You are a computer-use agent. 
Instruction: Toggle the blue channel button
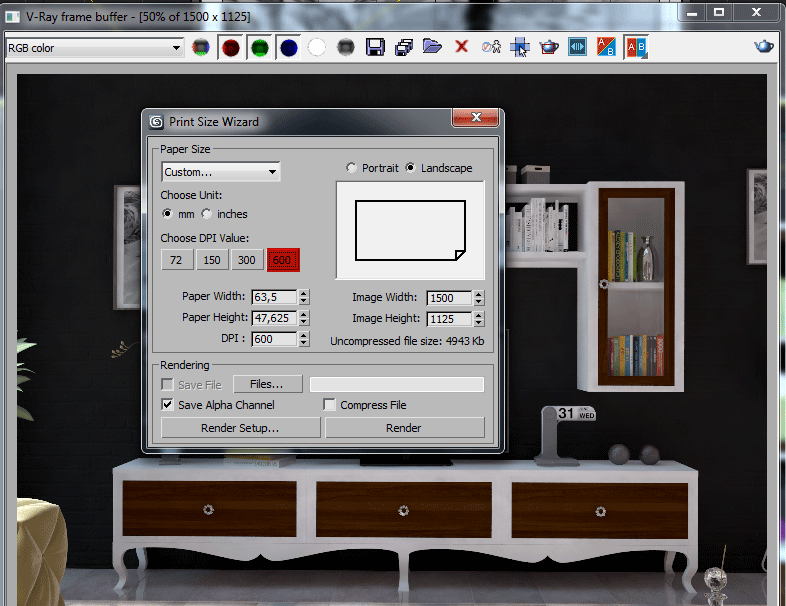289,48
